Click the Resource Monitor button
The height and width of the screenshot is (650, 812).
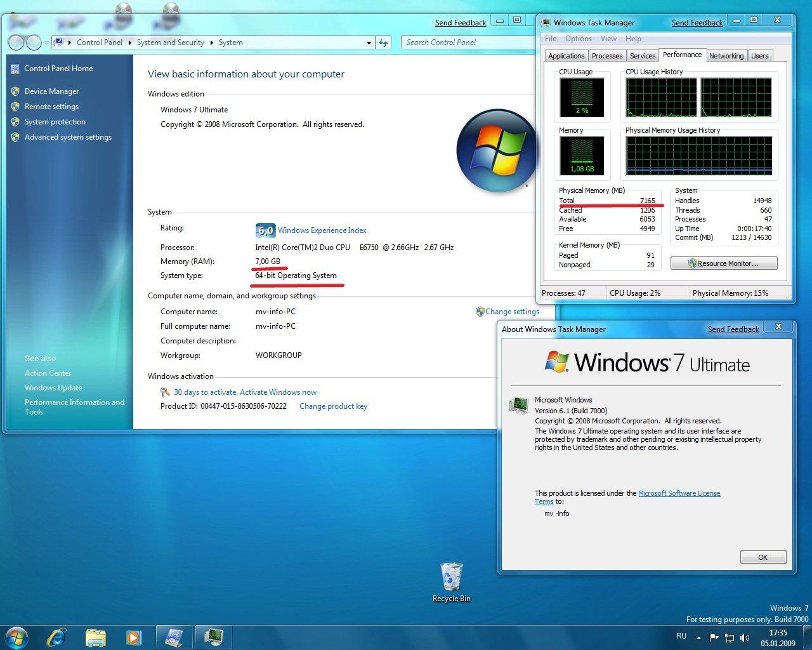pos(724,263)
